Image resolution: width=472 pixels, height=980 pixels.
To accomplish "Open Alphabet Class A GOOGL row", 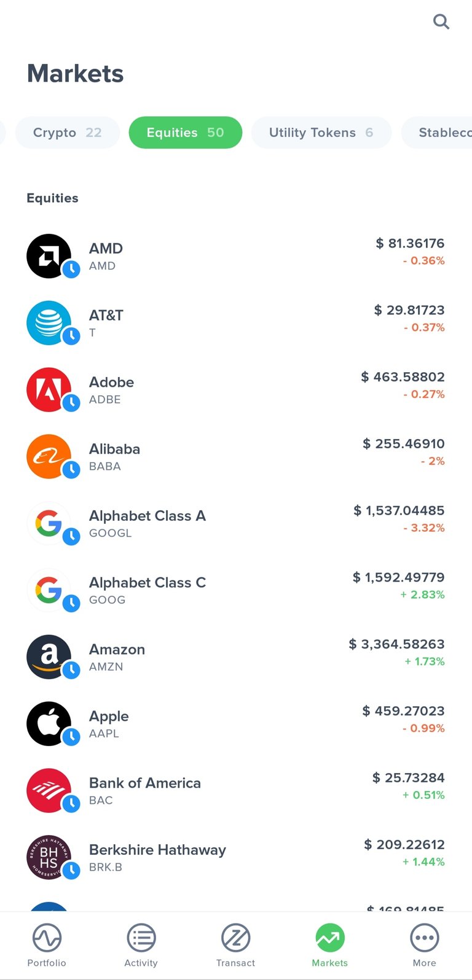I will 236,524.
